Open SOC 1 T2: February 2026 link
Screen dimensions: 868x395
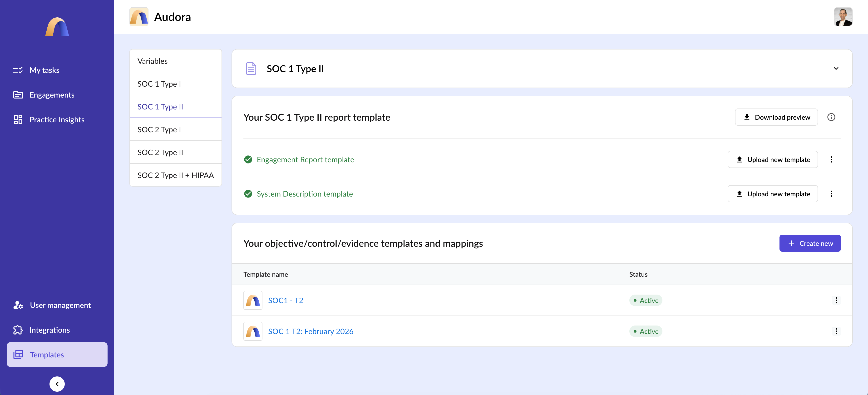310,331
